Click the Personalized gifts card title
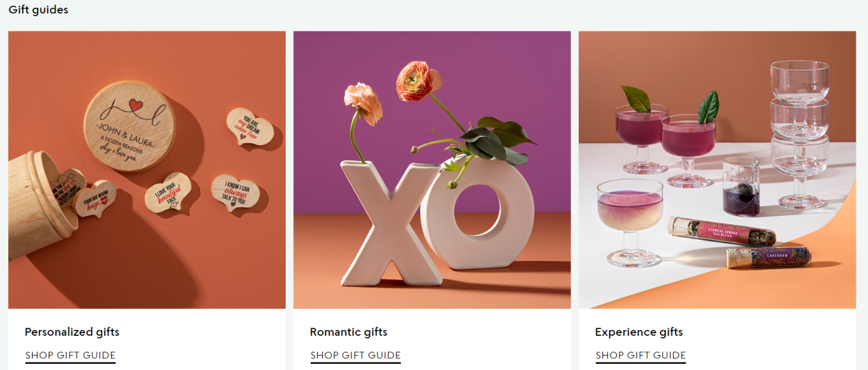Viewport: 868px width, 370px height. pyautogui.click(x=72, y=332)
